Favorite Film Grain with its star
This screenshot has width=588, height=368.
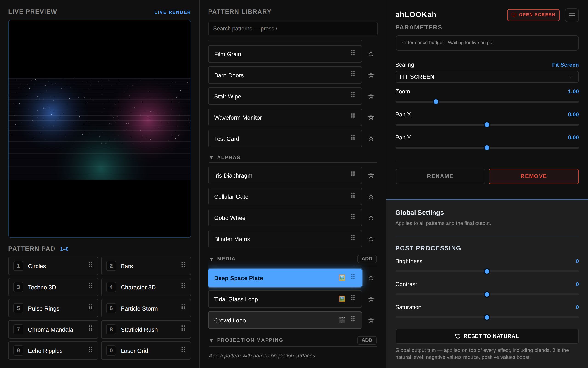[x=371, y=54]
